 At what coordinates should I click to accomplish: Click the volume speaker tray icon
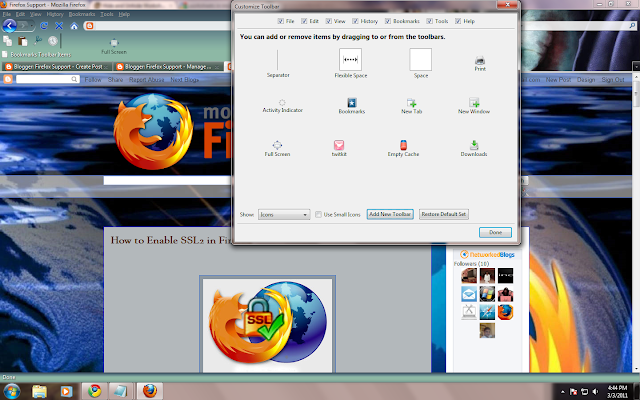(596, 391)
